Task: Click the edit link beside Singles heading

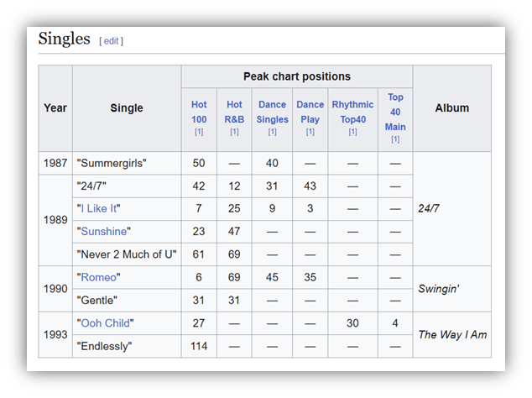Action: (x=111, y=40)
